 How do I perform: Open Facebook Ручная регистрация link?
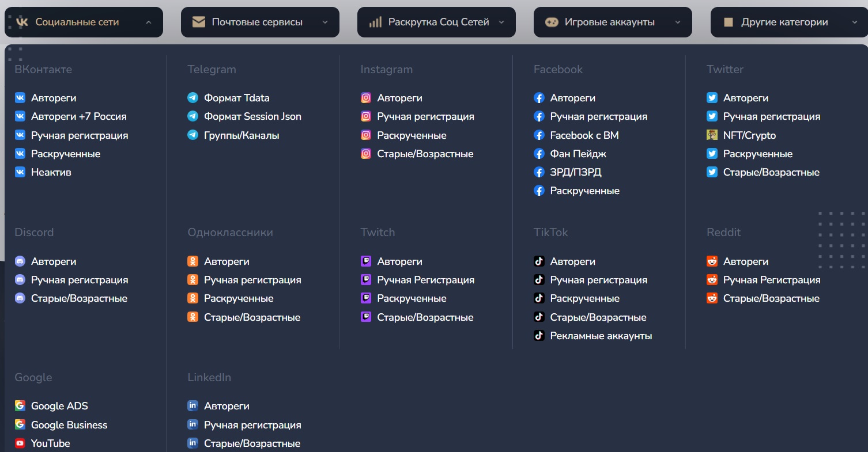pos(599,116)
